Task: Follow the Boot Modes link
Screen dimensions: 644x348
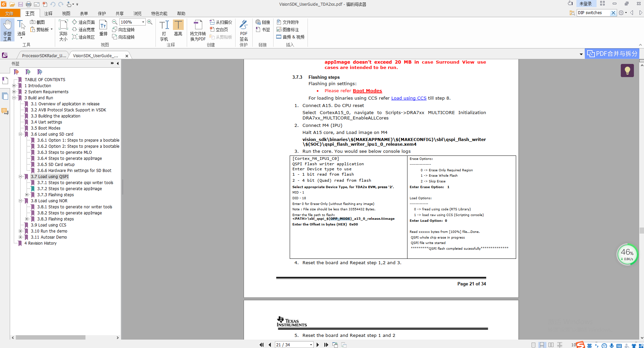Action: 367,91
